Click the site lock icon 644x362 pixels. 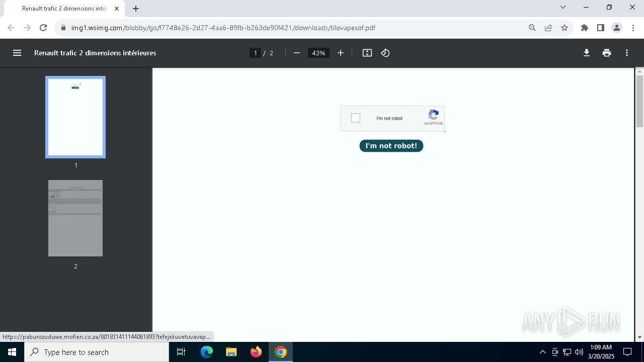[x=63, y=28]
